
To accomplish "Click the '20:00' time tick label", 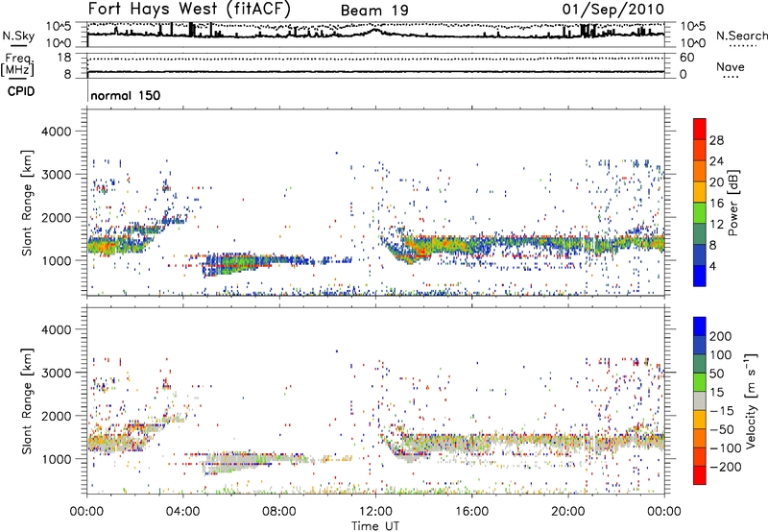I will 568,512.
